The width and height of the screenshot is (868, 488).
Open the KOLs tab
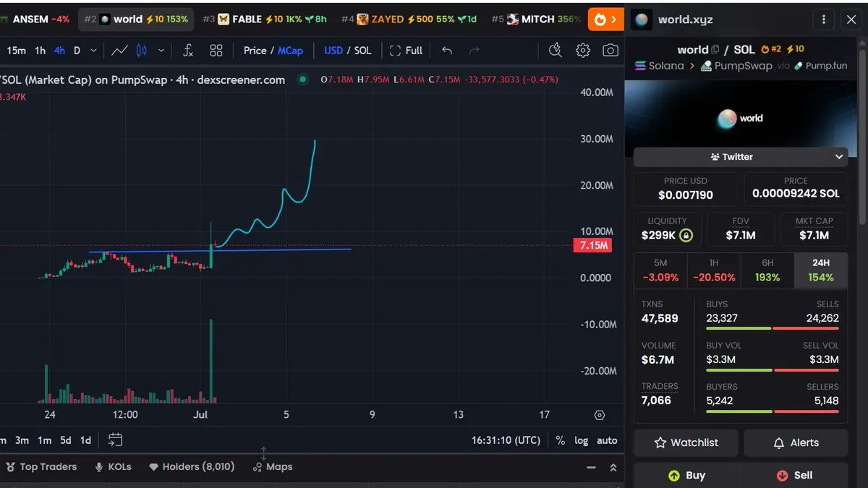coord(113,467)
